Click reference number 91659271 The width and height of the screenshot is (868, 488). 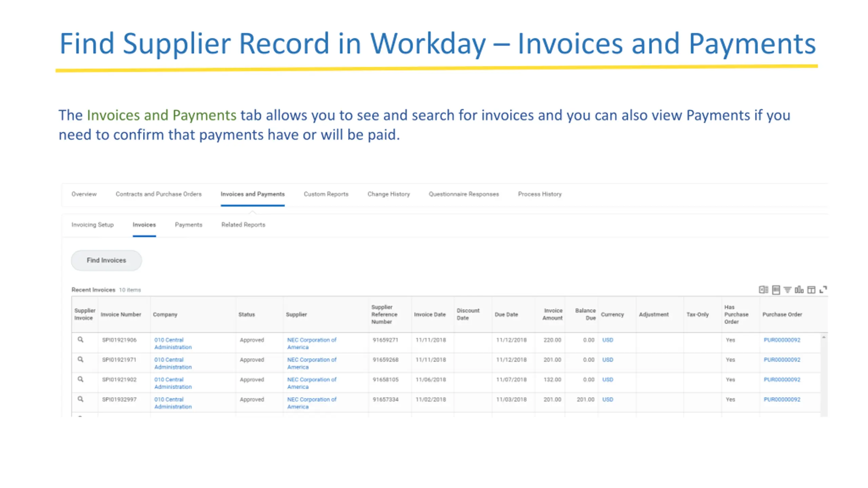[x=386, y=340]
